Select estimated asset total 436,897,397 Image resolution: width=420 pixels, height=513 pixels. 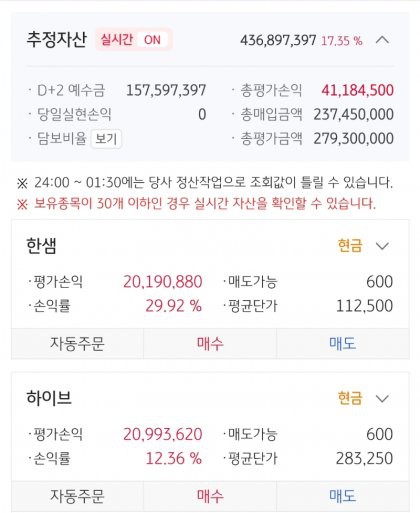coord(278,41)
